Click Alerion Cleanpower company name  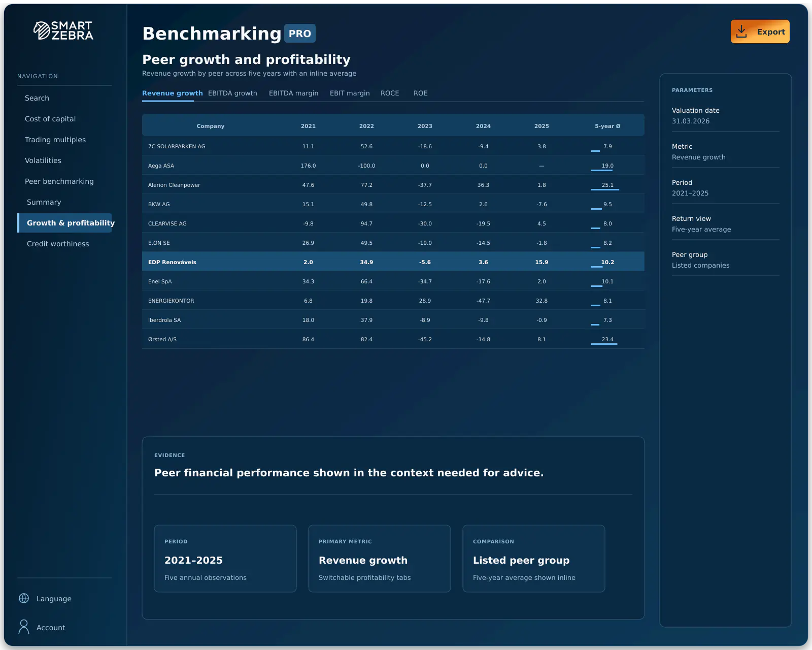(174, 185)
